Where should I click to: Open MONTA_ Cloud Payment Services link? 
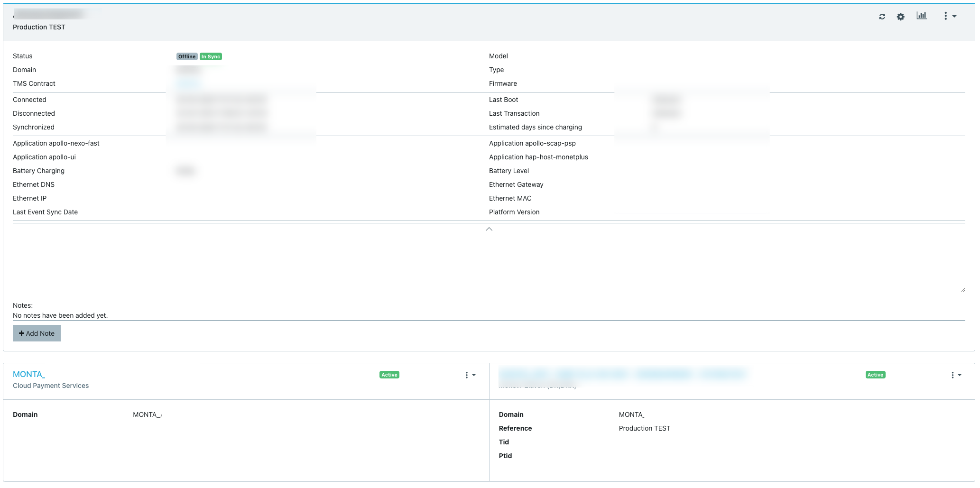[29, 374]
